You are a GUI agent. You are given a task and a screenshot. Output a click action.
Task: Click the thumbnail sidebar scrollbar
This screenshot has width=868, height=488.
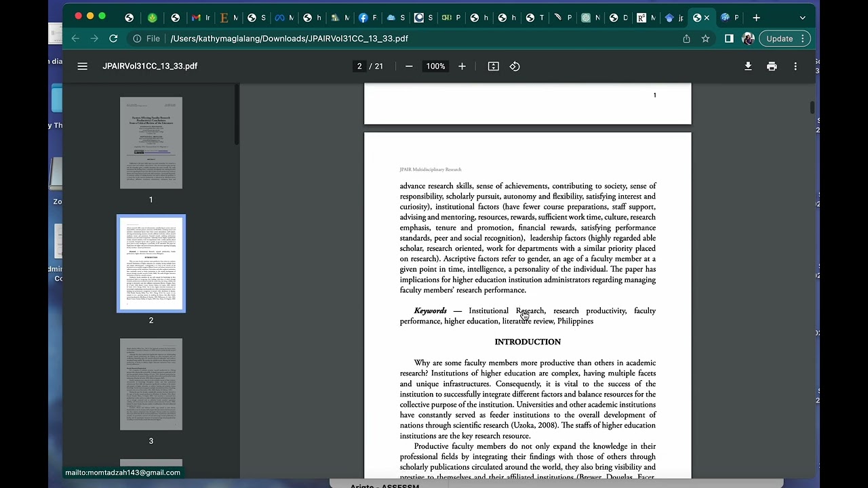[x=237, y=114]
